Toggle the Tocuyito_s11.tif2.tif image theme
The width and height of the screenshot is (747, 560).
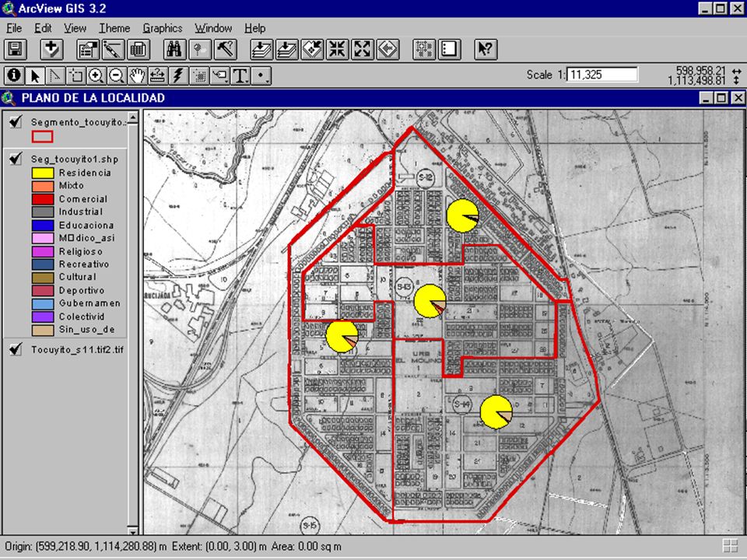pyautogui.click(x=16, y=349)
